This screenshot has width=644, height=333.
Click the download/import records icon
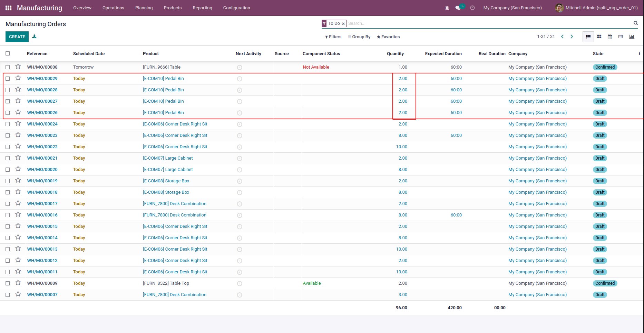click(34, 37)
